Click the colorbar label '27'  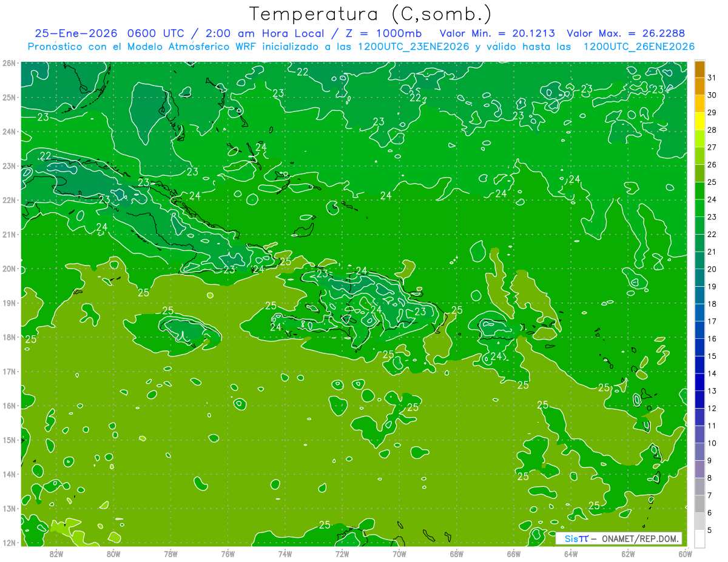pos(712,147)
